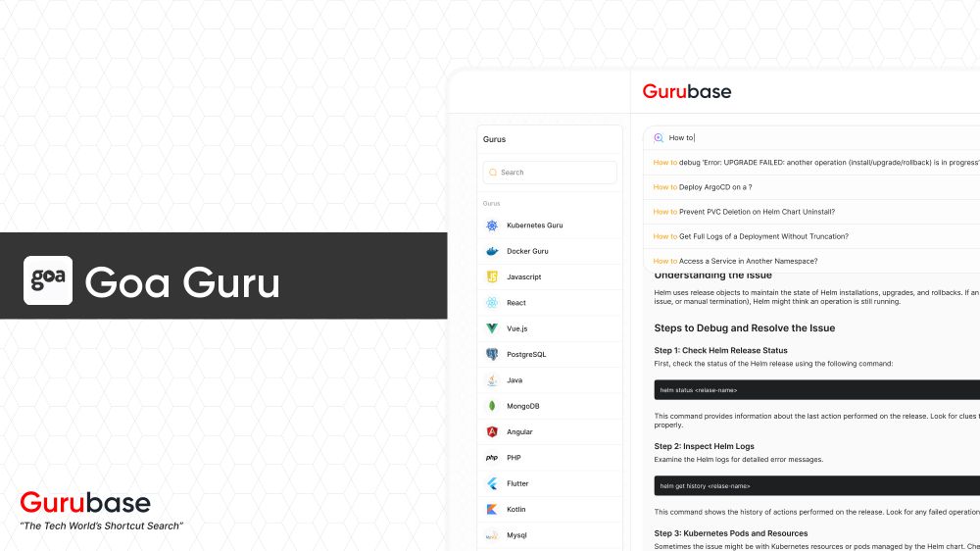
Task: Choose the Flutter guru entry
Action: tap(550, 483)
